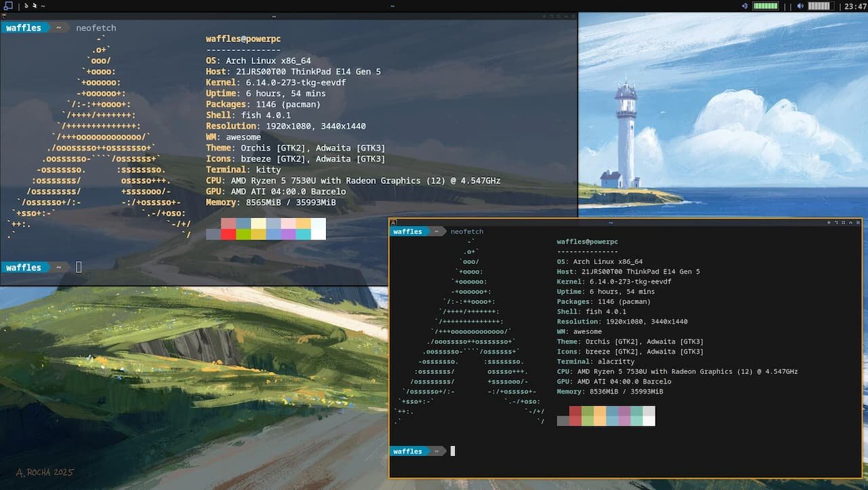The image size is (868, 490).
Task: Click the white volume level bar
Action: click(819, 6)
